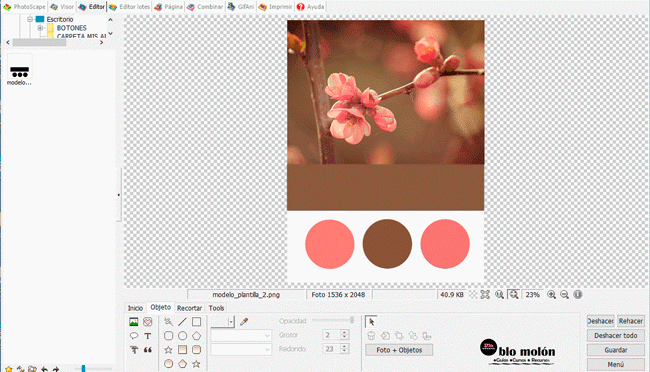Select the outline rounded rectangle tool
Viewport: 650px width, 372px height.
pos(168,336)
